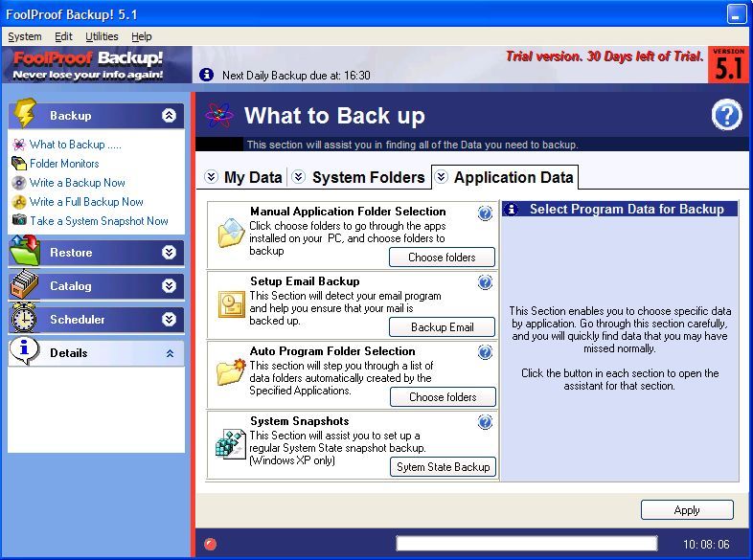This screenshot has height=560, width=753.
Task: Click the Write a Backup Now disc icon
Action: point(19,183)
